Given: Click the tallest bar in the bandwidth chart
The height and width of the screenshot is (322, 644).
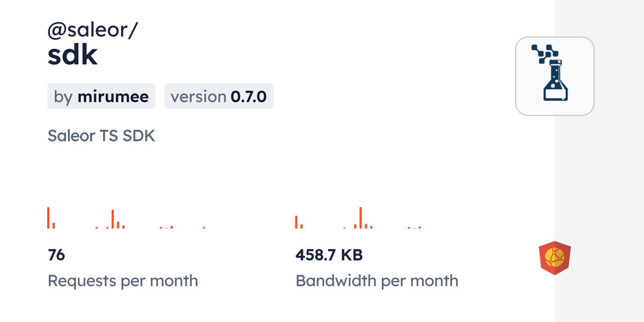Looking at the screenshot, I should 360,218.
